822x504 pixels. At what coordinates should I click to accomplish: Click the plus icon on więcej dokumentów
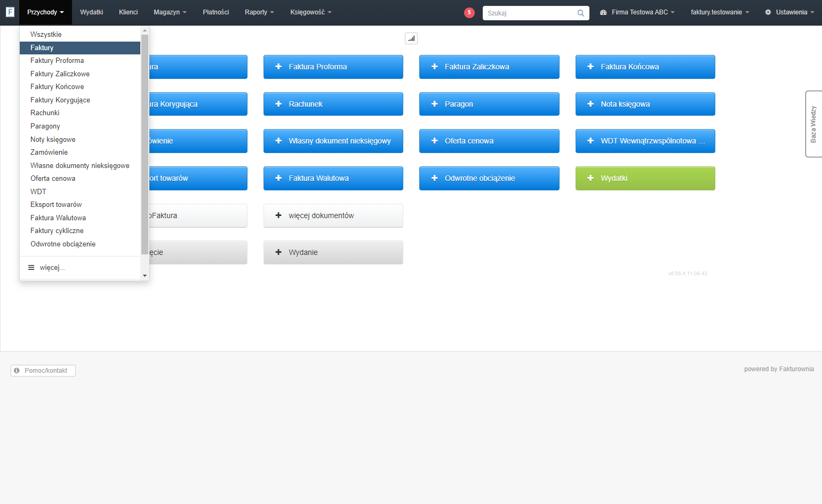[x=278, y=215]
